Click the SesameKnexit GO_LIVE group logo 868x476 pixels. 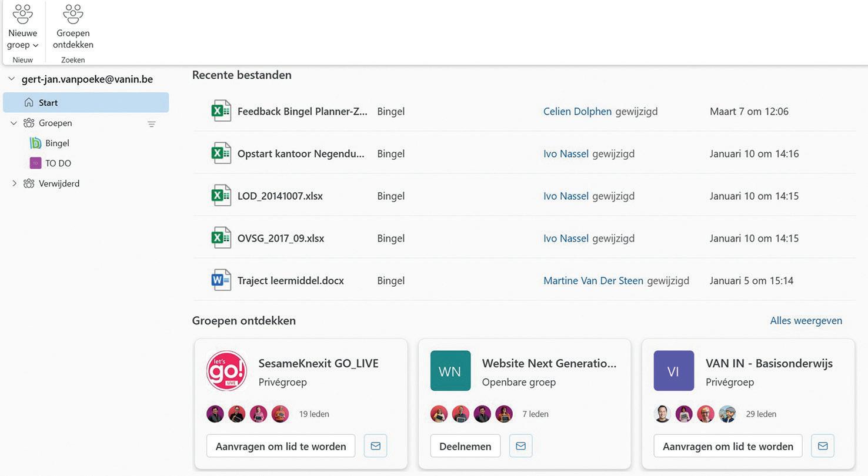click(x=226, y=371)
